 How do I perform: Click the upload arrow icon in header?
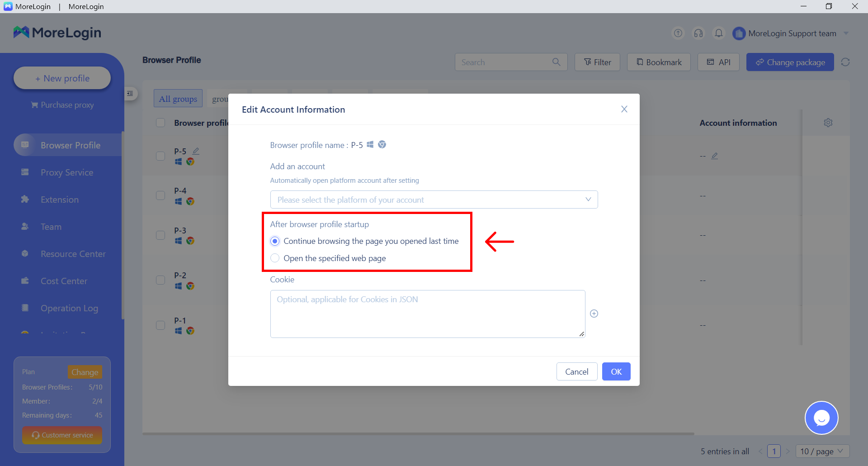[x=678, y=33]
